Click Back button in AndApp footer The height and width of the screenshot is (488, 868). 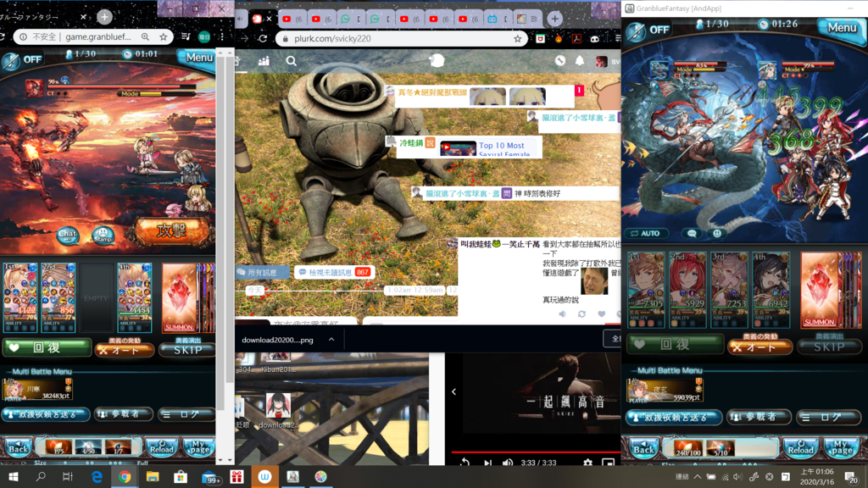(643, 449)
